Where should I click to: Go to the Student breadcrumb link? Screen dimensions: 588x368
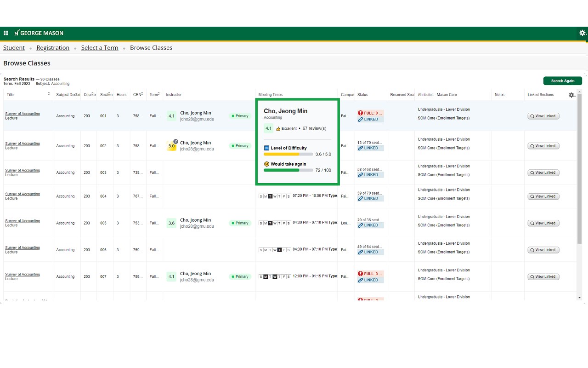coord(14,48)
